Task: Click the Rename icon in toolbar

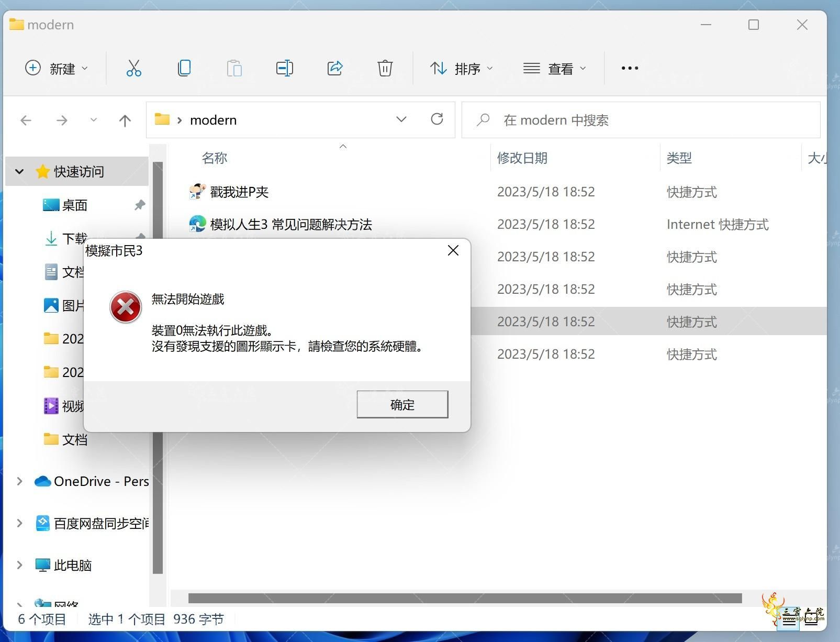Action: click(x=284, y=68)
